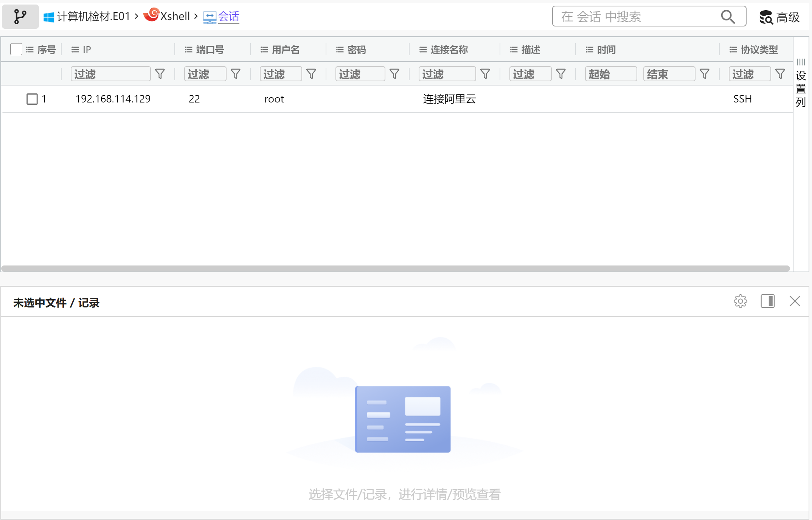Click the 协议类型 filter funnel icon

780,74
